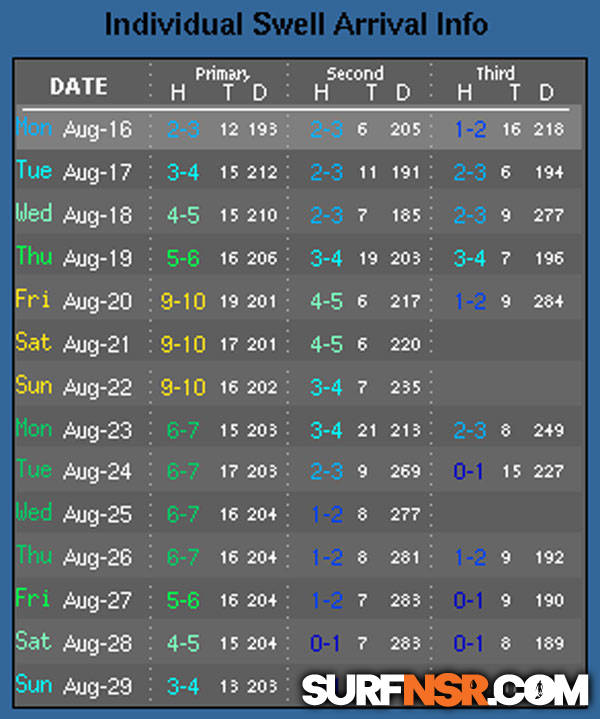Click the Primary column group header
The image size is (600, 719).
[x=222, y=74]
